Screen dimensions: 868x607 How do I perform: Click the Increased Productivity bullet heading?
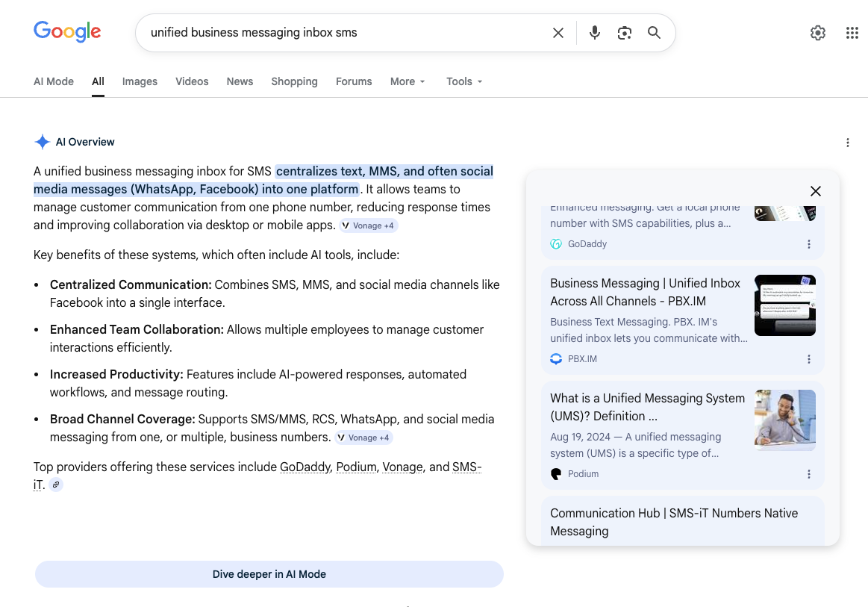tap(116, 374)
